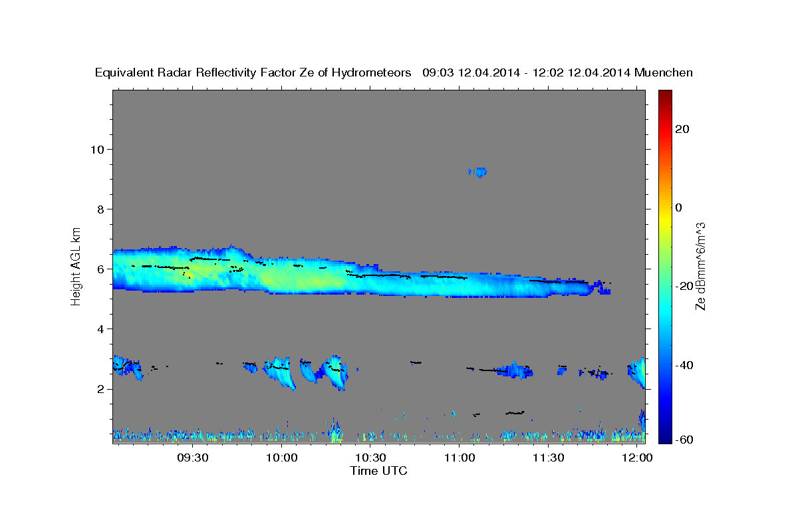Image resolution: width=798 pixels, height=532 pixels.
Task: Click the 'Time UTC' axis label
Action: pos(378,471)
